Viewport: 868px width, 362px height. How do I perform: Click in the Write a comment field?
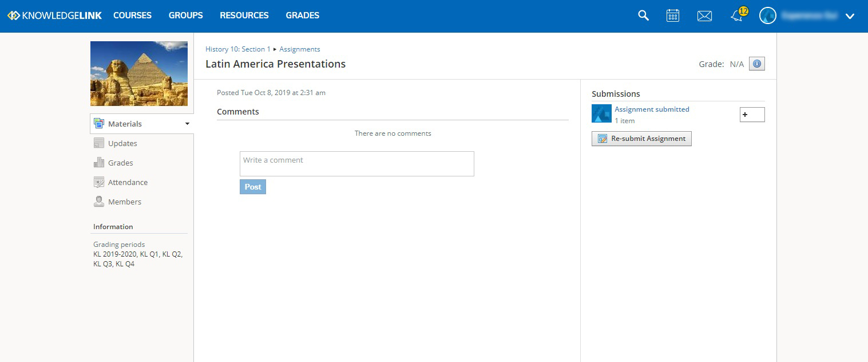[x=356, y=164]
